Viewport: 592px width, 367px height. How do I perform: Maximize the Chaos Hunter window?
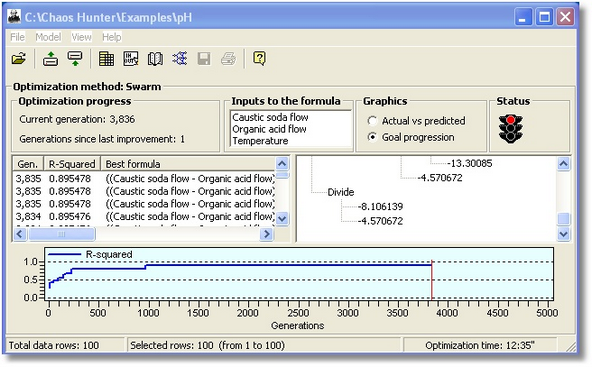tap(544, 17)
